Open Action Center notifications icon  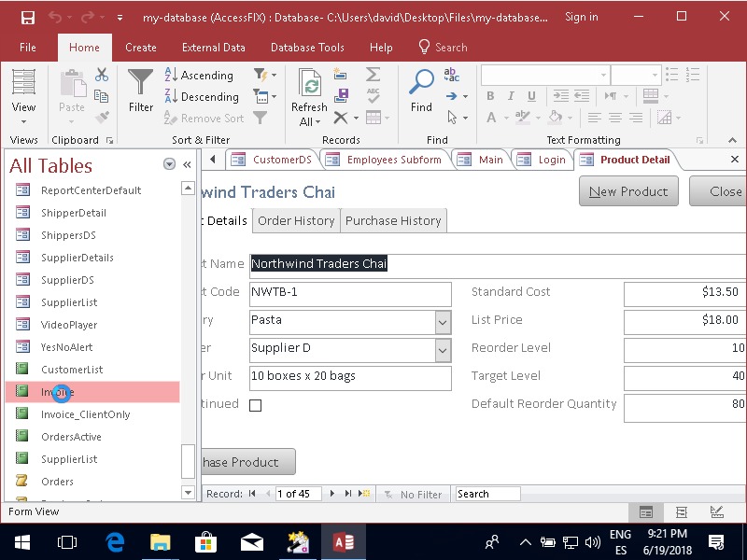(717, 542)
